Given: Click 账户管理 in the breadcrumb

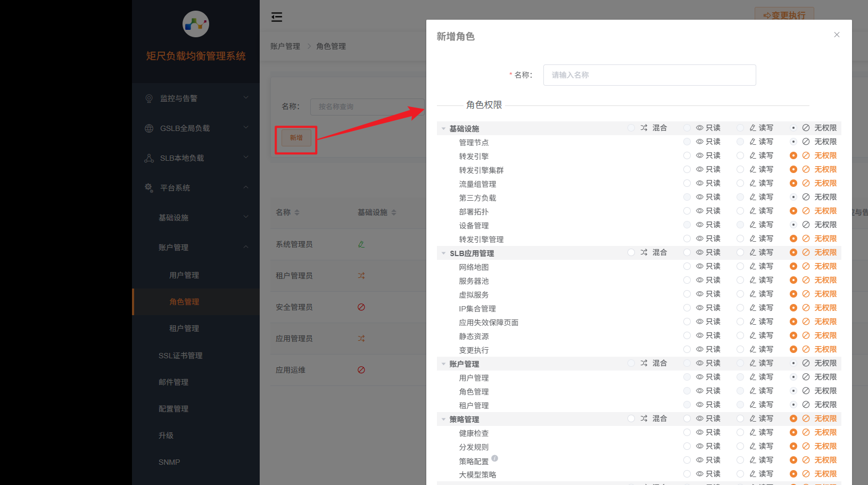Looking at the screenshot, I should coord(285,46).
